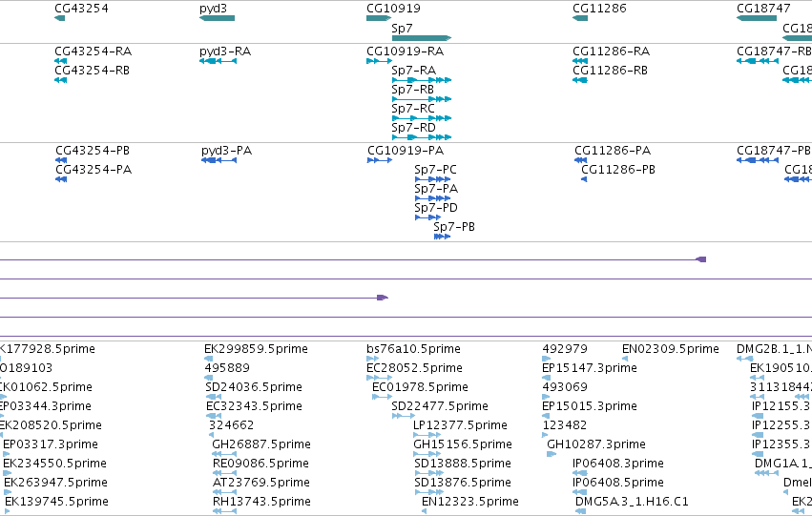The width and height of the screenshot is (812, 516).
Task: Select the CG11286-PB protein label
Action: (618, 170)
